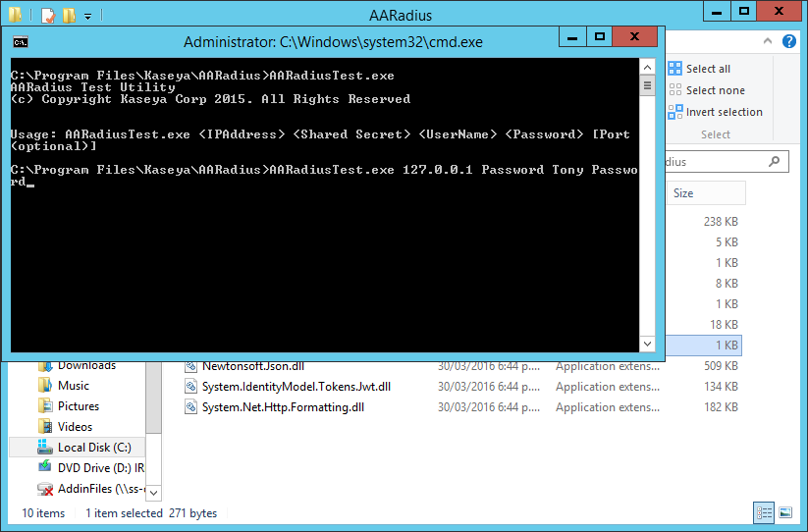Open Explorer Help question mark icon
This screenshot has height=532, width=808.
point(789,41)
